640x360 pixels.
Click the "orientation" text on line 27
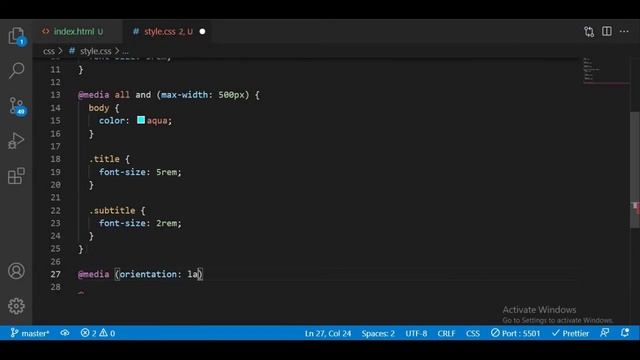point(148,274)
